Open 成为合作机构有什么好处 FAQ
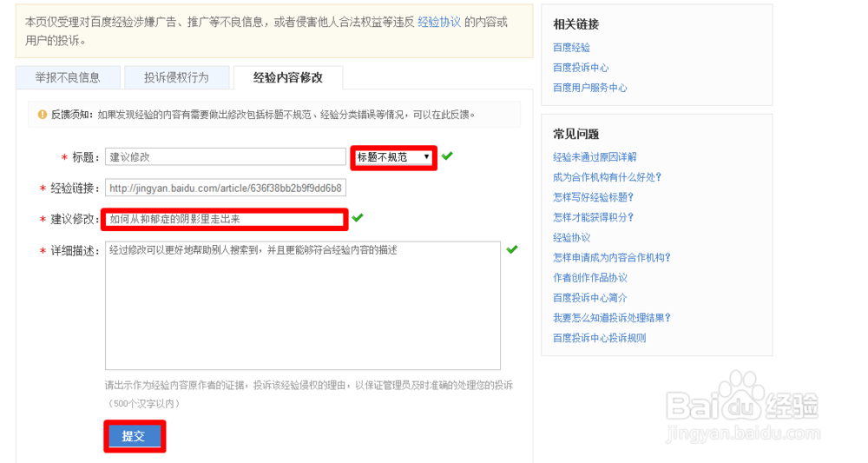This screenshot has height=463, width=868. click(x=608, y=177)
